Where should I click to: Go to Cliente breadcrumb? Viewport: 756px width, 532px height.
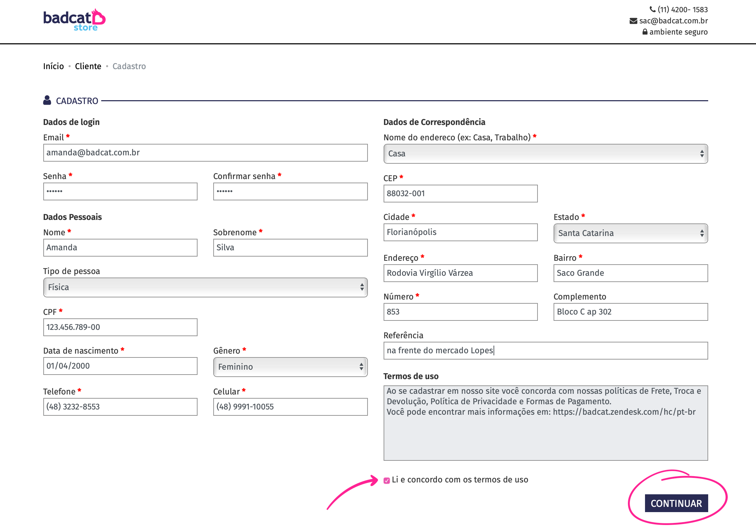pyautogui.click(x=88, y=66)
